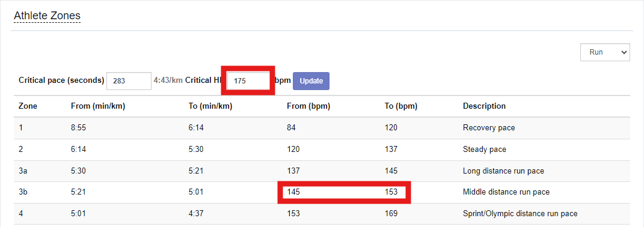The height and width of the screenshot is (227, 644).
Task: Focus the Critical pace seconds field
Action: click(129, 81)
